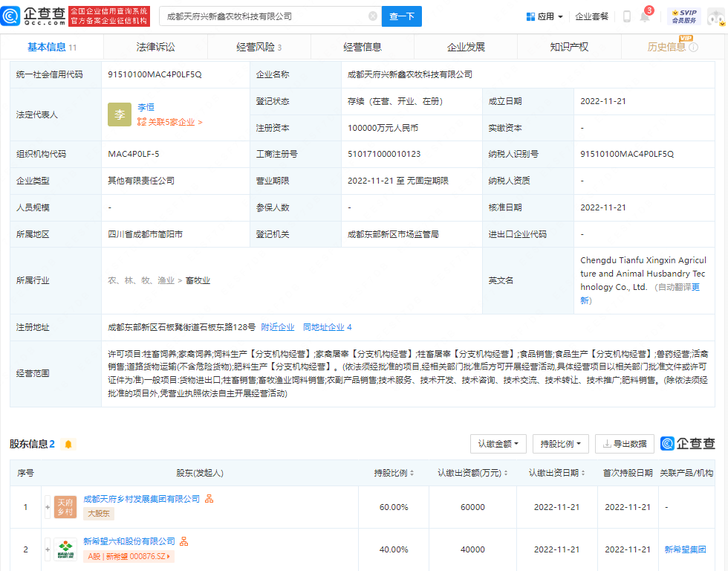
Task: Click the 新希望集团 related organization link
Action: click(x=685, y=549)
